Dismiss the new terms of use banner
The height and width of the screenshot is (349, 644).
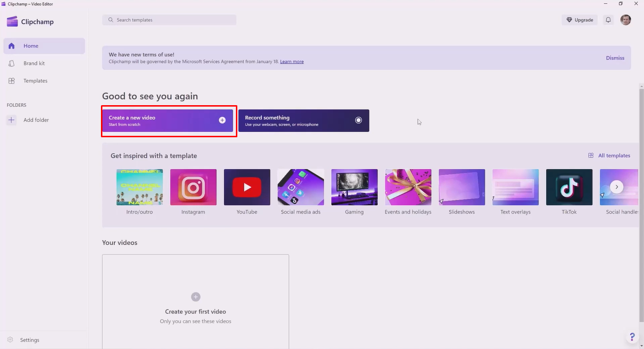click(615, 58)
